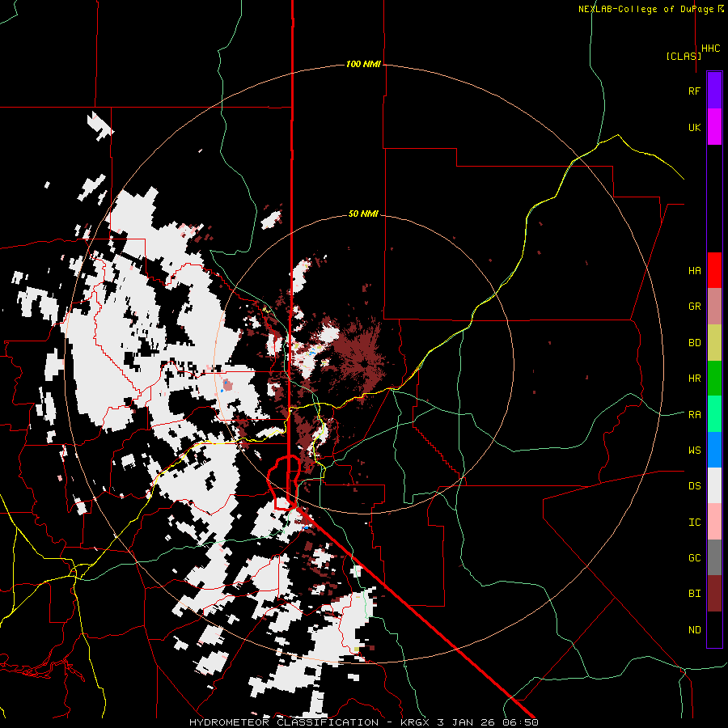The width and height of the screenshot is (728, 728).
Task: Click the BD legend label
Action: click(694, 343)
